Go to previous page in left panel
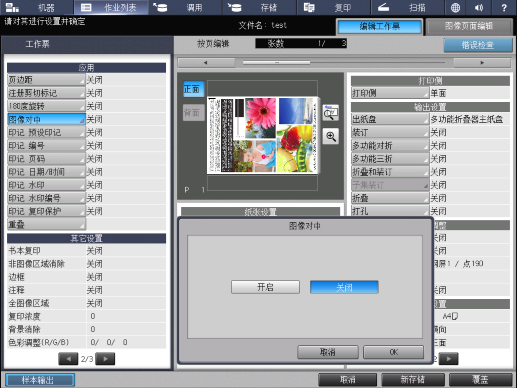The height and width of the screenshot is (388, 517). point(68,359)
